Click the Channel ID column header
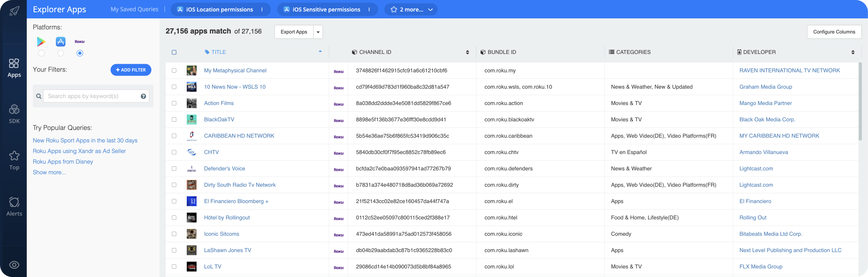This screenshot has height=277, width=868. coord(375,52)
